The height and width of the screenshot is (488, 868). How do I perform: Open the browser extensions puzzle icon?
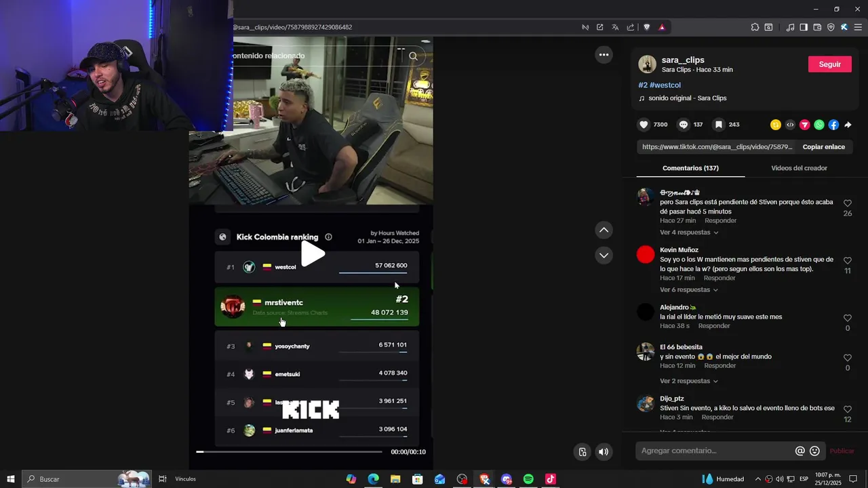pos(755,27)
